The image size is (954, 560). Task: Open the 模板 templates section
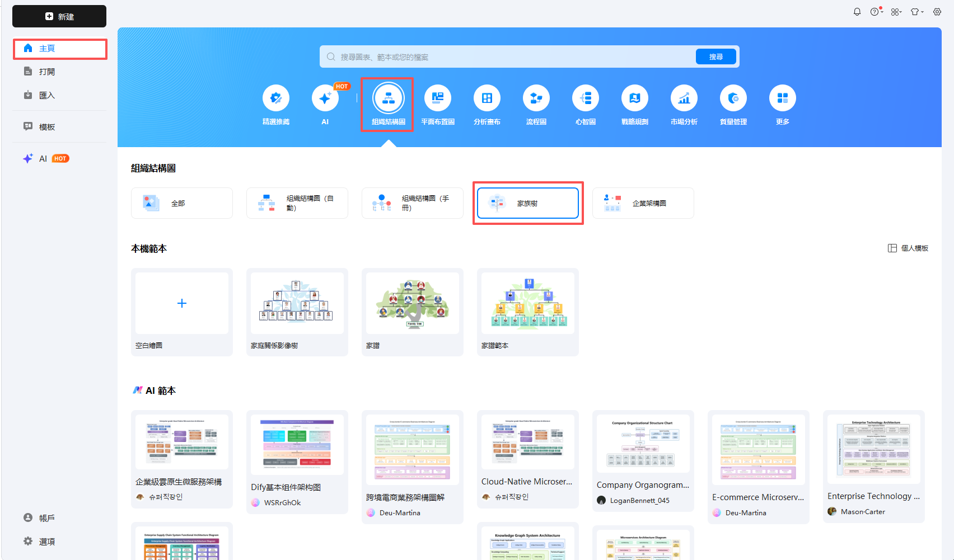47,126
